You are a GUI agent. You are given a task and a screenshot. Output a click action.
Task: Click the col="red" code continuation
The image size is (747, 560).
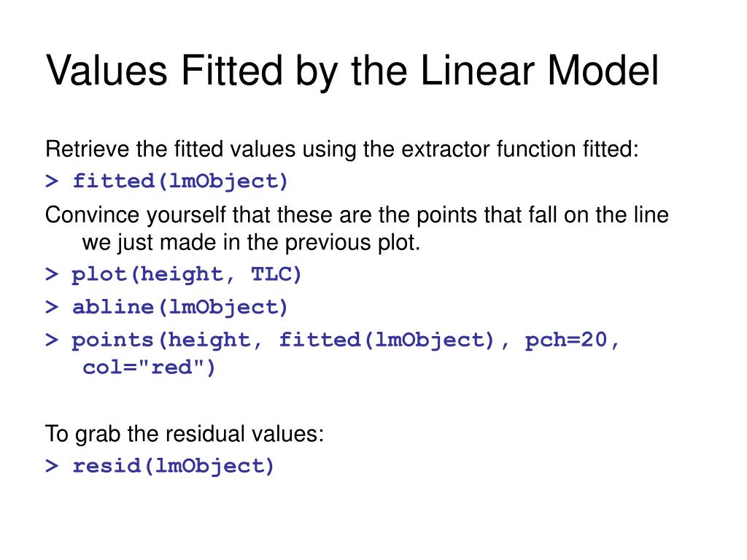(x=149, y=367)
